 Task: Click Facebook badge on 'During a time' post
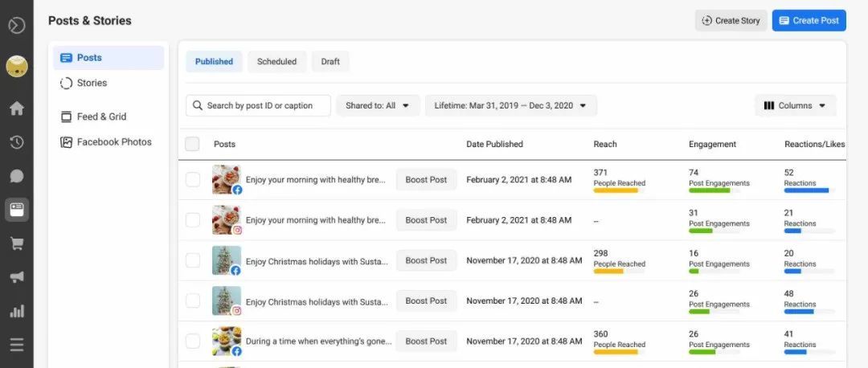tap(237, 351)
